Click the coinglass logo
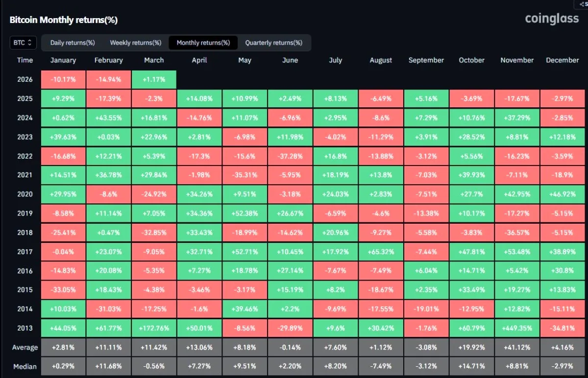The height and width of the screenshot is (378, 588). click(x=552, y=18)
